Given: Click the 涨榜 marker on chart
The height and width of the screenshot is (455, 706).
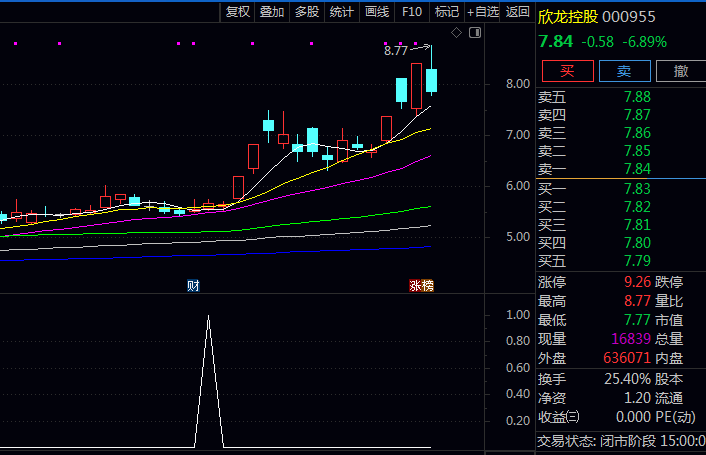Looking at the screenshot, I should pyautogui.click(x=421, y=286).
